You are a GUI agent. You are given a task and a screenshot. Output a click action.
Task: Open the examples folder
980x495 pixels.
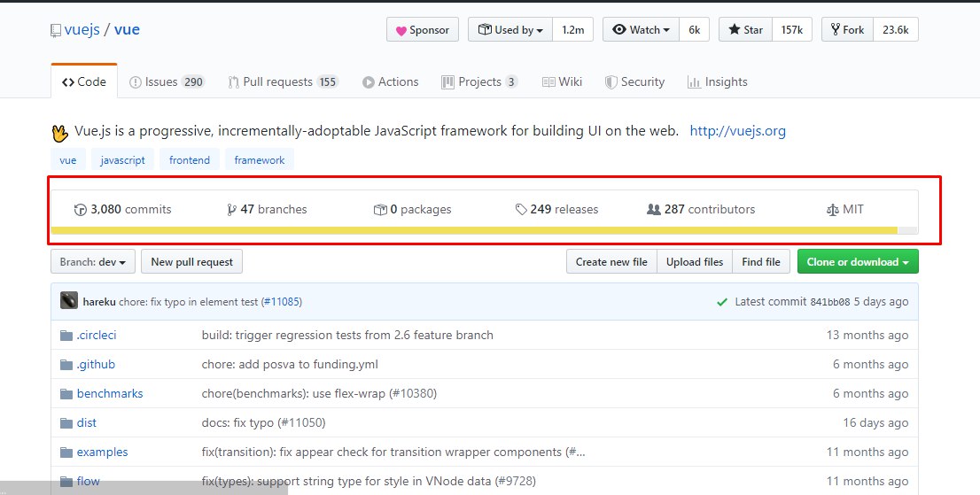103,452
